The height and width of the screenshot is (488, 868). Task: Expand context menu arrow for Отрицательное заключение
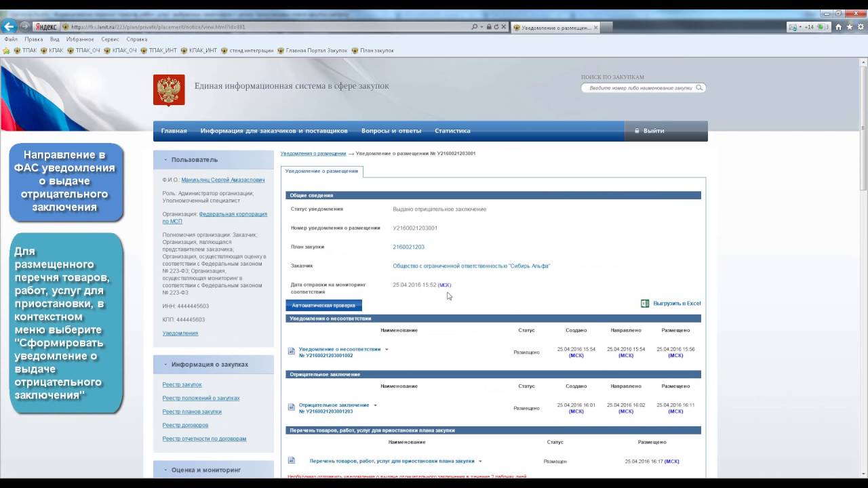(x=375, y=405)
